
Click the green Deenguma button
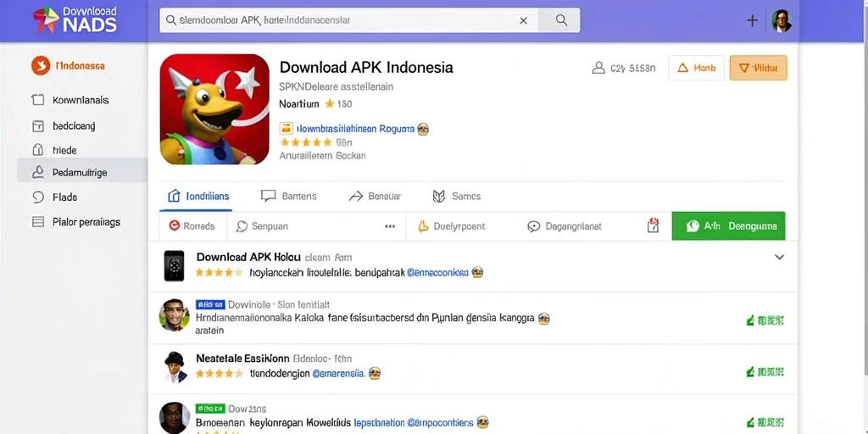point(728,225)
